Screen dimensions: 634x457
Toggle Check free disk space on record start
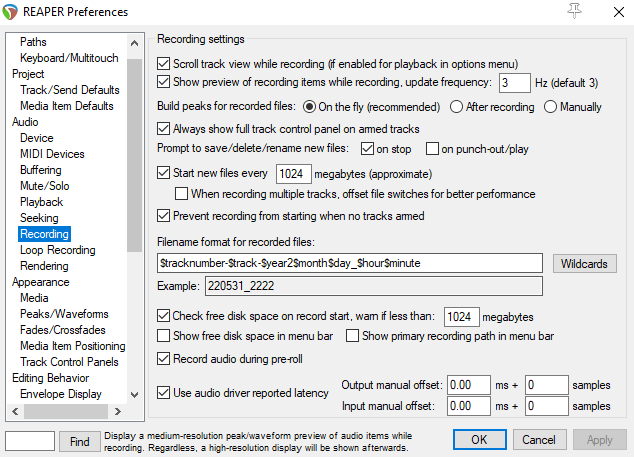point(163,316)
